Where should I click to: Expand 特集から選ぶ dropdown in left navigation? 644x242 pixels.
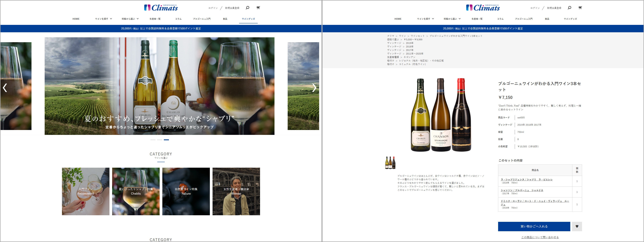point(130,19)
